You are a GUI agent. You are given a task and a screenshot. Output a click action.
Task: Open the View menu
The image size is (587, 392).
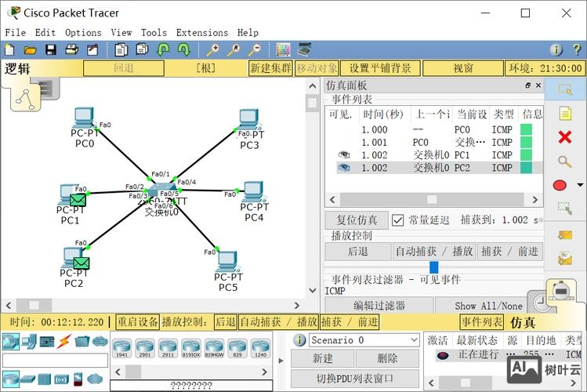[121, 33]
